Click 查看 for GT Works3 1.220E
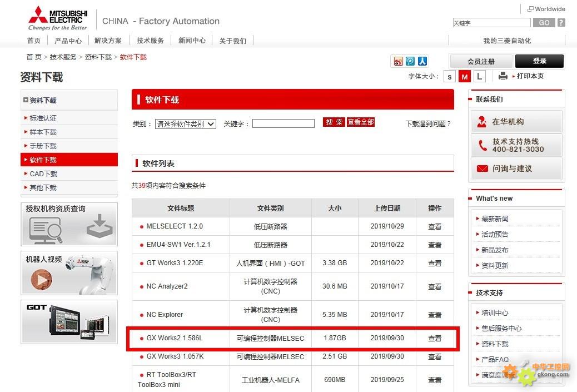This screenshot has height=392, width=577. pos(435,264)
